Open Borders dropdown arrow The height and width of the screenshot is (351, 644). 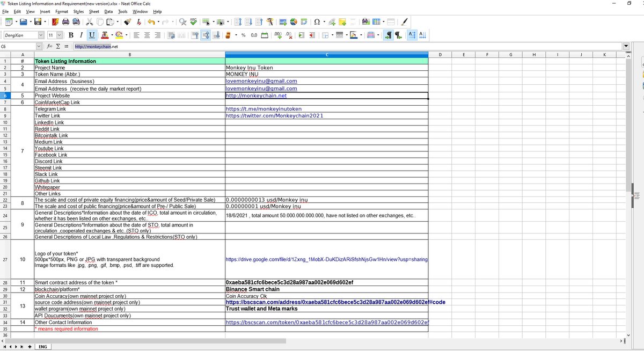332,35
